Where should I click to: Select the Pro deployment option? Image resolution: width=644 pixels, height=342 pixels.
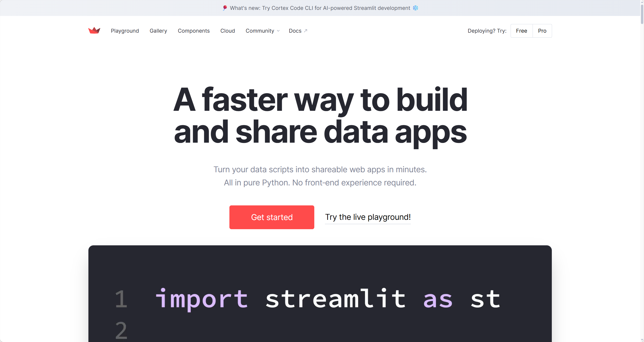click(542, 31)
